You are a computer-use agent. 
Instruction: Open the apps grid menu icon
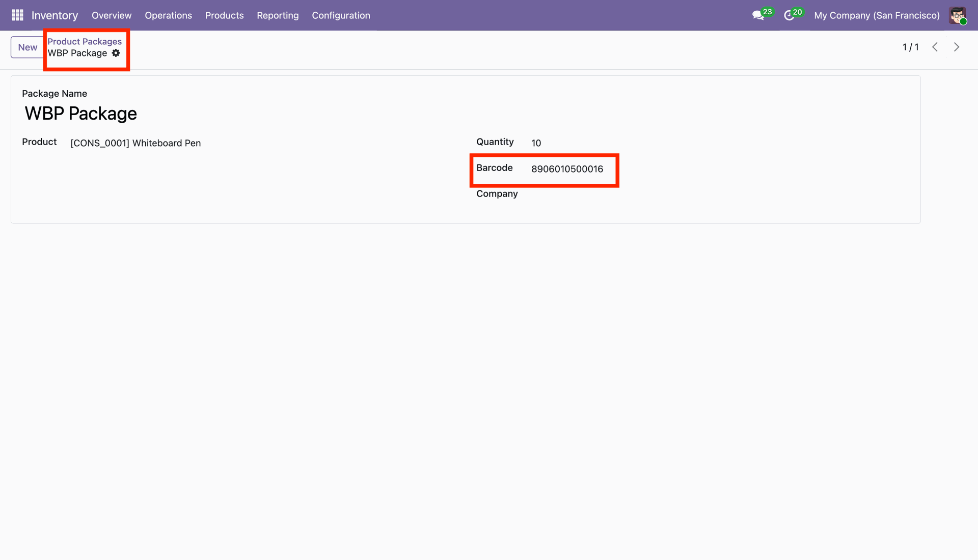point(17,15)
